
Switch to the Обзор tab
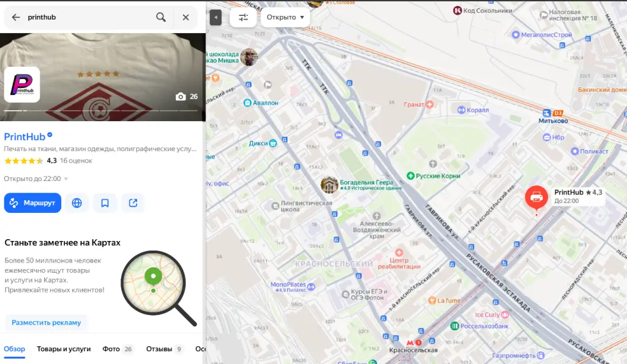pos(15,349)
